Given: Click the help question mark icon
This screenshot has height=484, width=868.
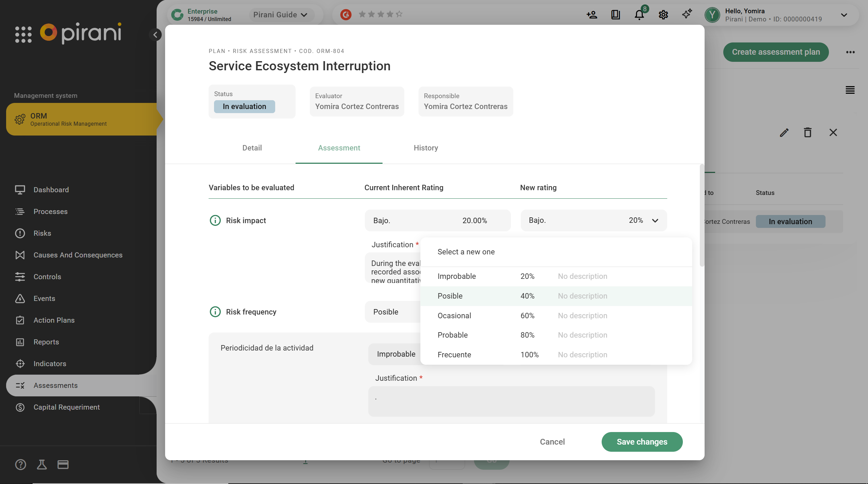Looking at the screenshot, I should click(x=20, y=464).
